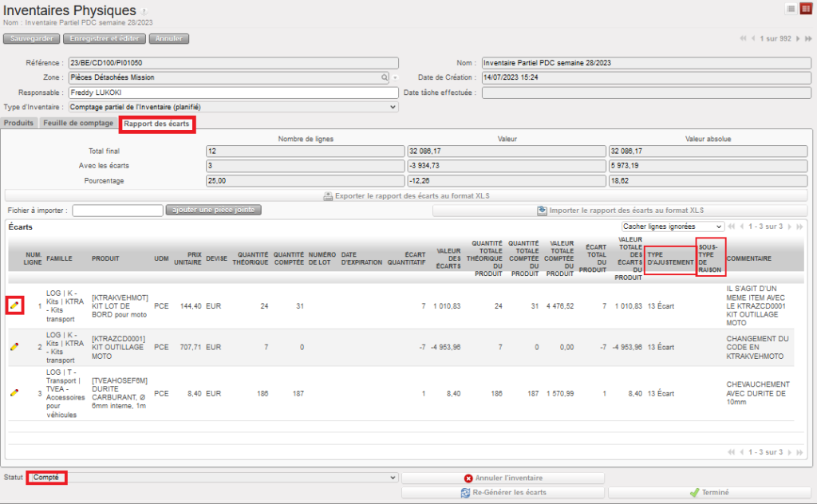Click Annuler l'inventaire button

[x=503, y=478]
